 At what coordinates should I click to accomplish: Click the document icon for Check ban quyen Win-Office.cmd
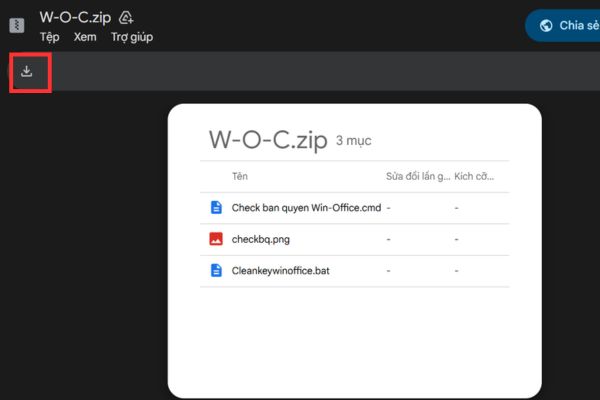click(x=216, y=207)
